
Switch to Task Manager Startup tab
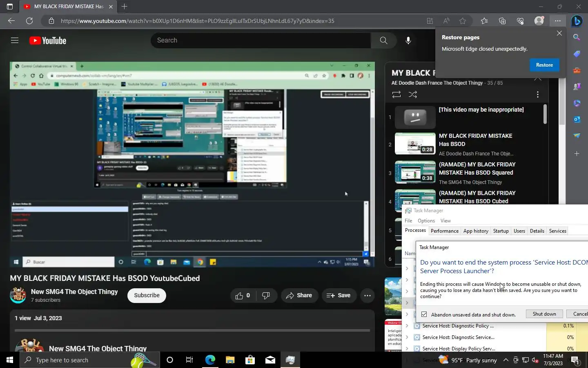tap(501, 231)
